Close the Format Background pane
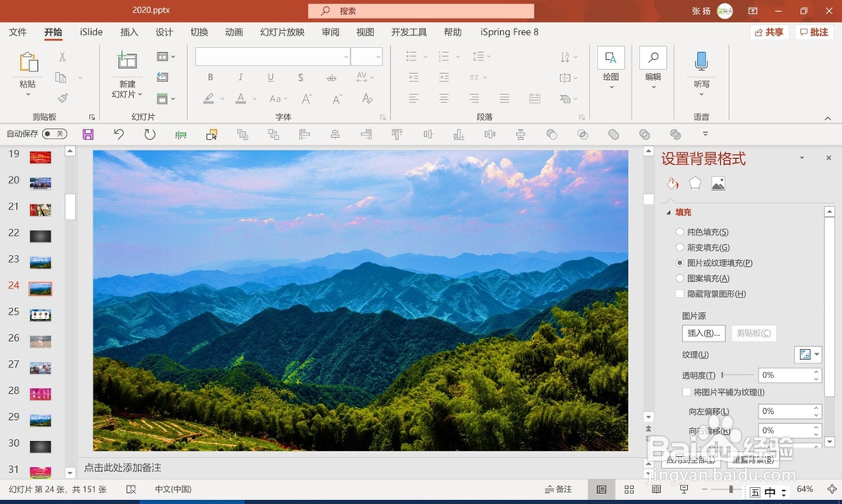The height and width of the screenshot is (504, 842). (x=828, y=158)
